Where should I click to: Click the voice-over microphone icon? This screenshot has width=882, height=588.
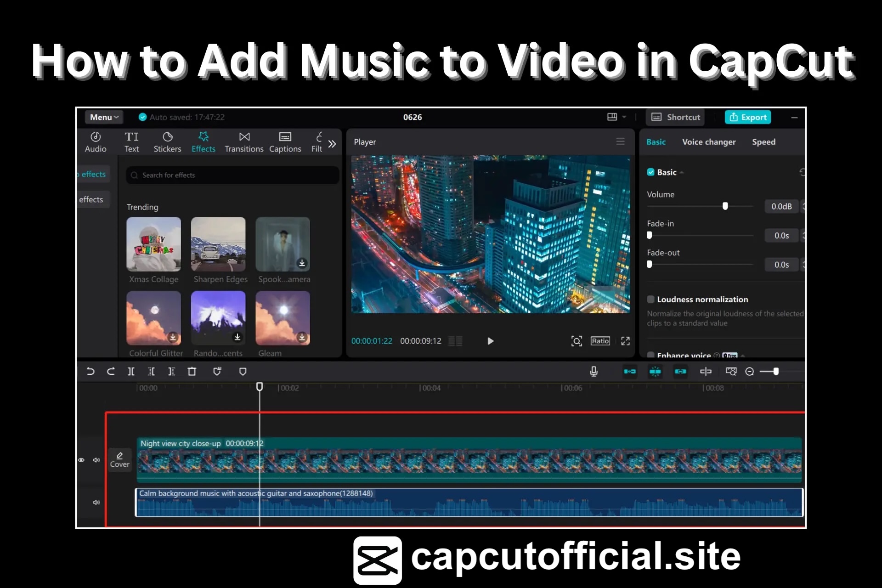[x=594, y=371]
